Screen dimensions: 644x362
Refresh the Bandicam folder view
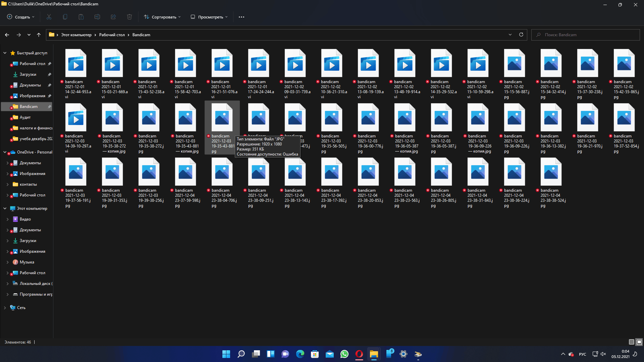[521, 35]
